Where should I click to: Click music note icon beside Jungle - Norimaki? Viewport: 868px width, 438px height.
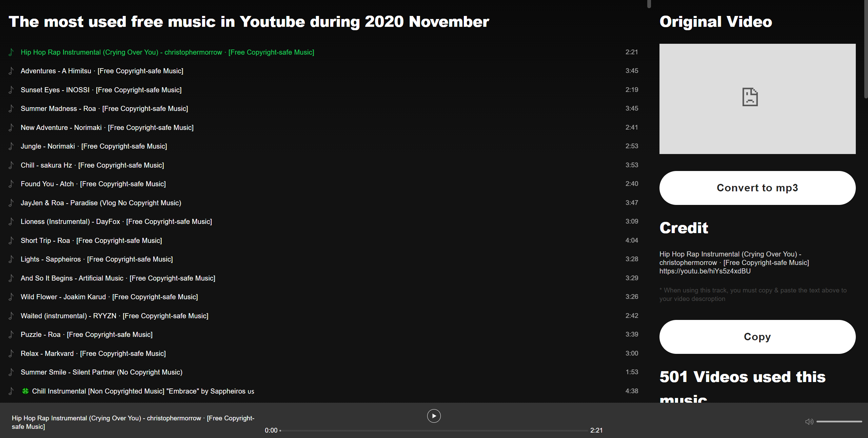tap(11, 146)
